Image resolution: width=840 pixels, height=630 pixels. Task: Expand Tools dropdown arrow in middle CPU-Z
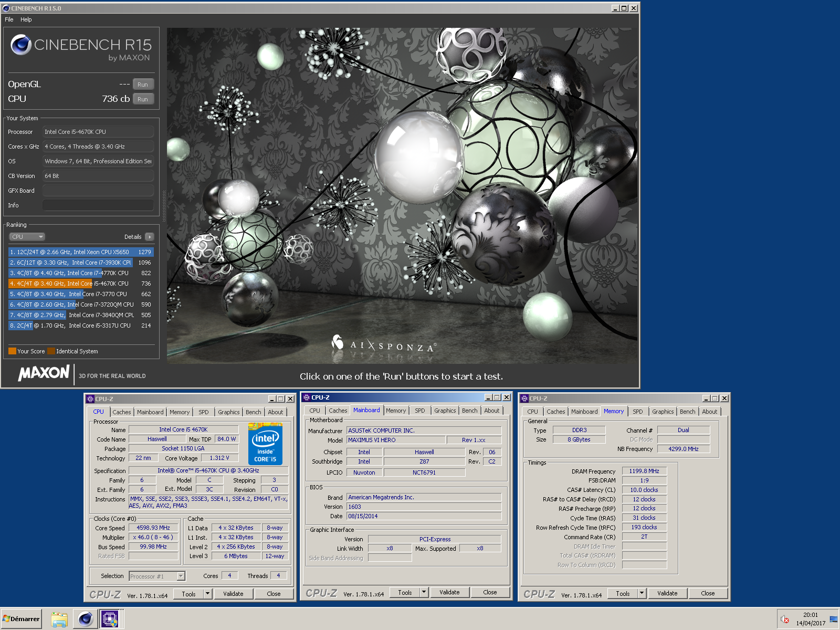pos(424,592)
